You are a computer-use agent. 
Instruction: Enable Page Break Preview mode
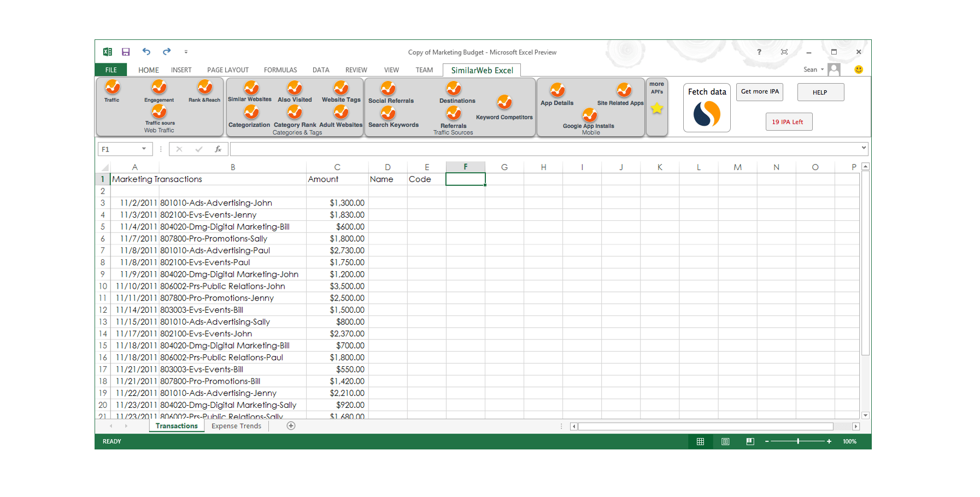[x=750, y=441]
